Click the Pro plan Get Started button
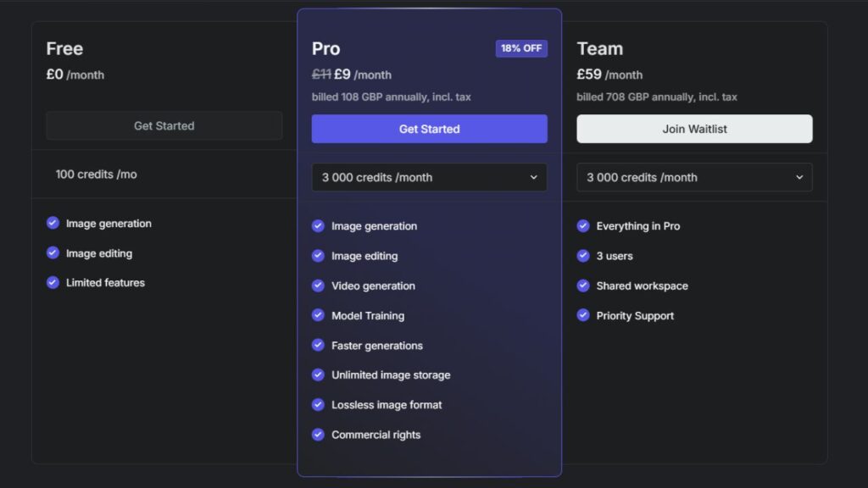The width and height of the screenshot is (868, 488). [x=429, y=129]
